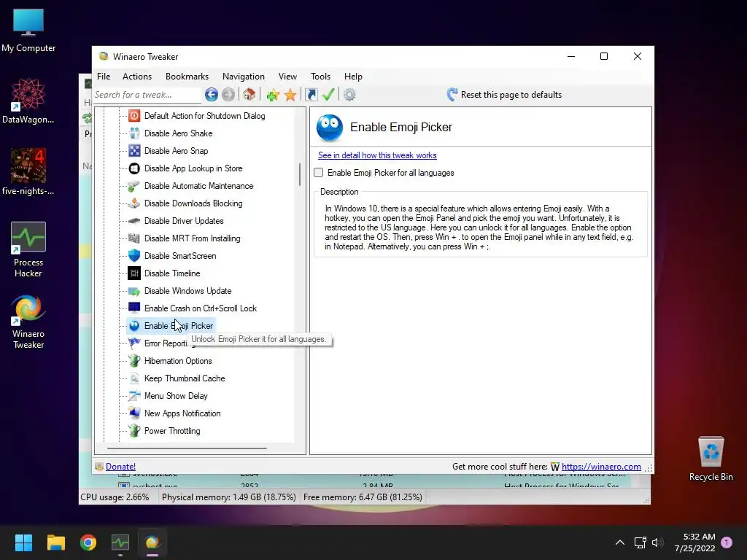
Task: Click the Recycle Bin desktop icon
Action: [x=711, y=459]
